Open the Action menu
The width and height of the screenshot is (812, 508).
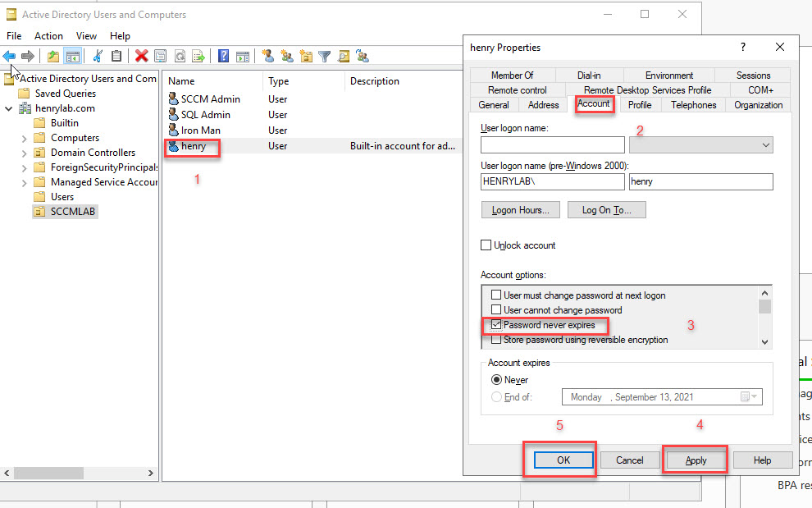48,36
